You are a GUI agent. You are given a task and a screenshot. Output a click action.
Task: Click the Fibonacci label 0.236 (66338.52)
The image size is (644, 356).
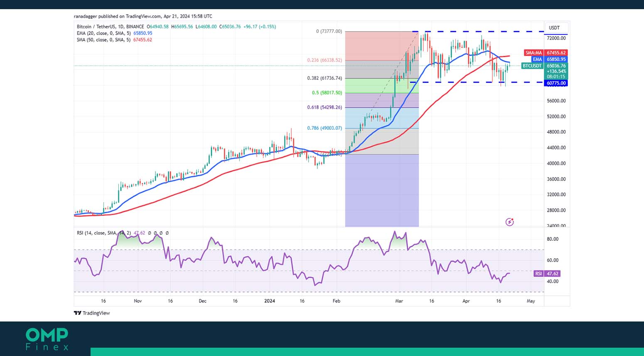point(324,60)
